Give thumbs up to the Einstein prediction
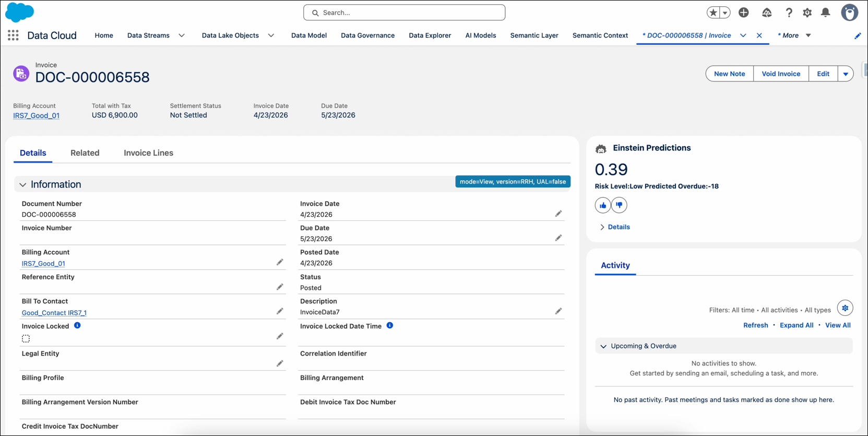 pyautogui.click(x=603, y=205)
